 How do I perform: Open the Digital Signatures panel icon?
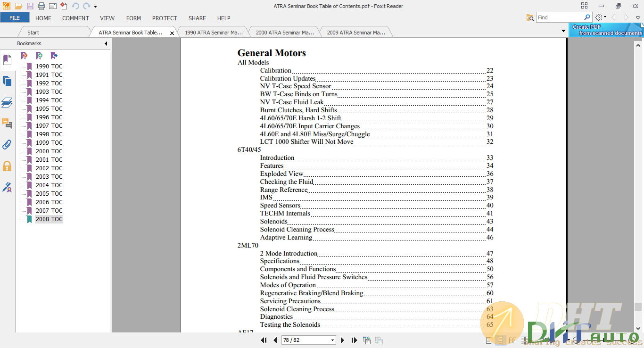click(x=7, y=187)
